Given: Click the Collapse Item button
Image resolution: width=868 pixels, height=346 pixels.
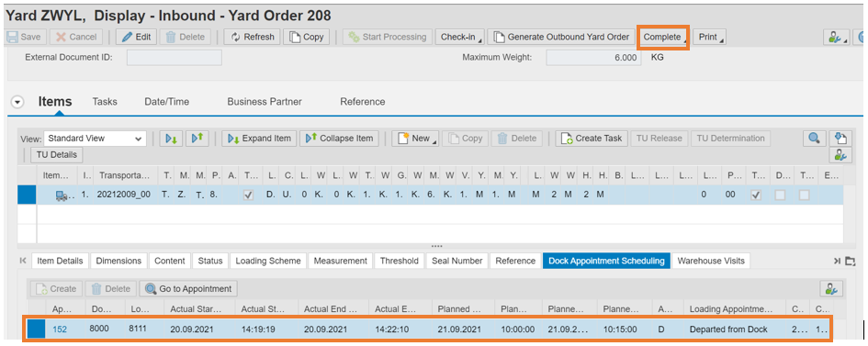Looking at the screenshot, I should (339, 139).
